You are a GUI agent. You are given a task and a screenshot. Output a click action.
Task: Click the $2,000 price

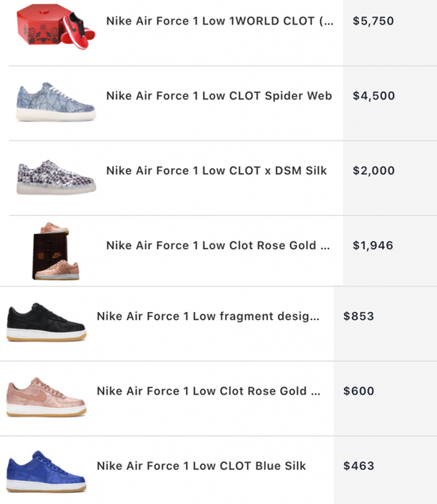click(x=373, y=171)
